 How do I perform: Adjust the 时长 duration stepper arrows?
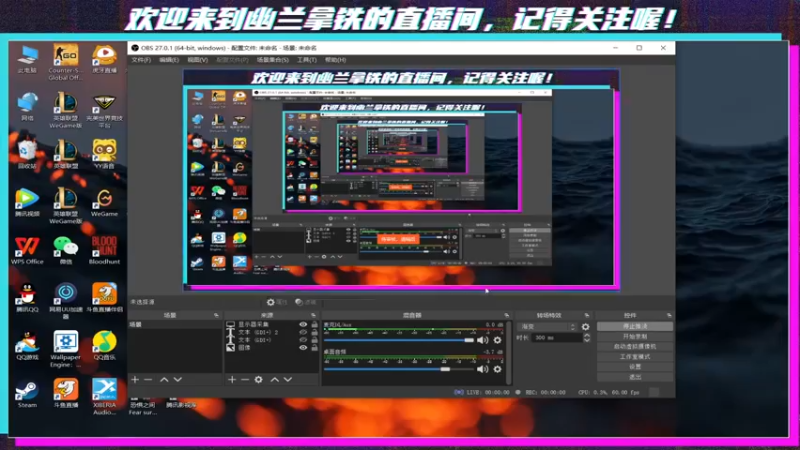(587, 338)
